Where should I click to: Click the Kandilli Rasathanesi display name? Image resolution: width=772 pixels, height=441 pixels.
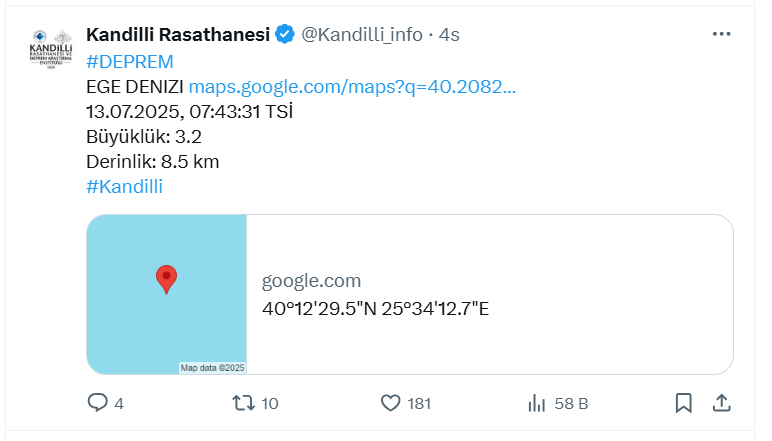[178, 34]
